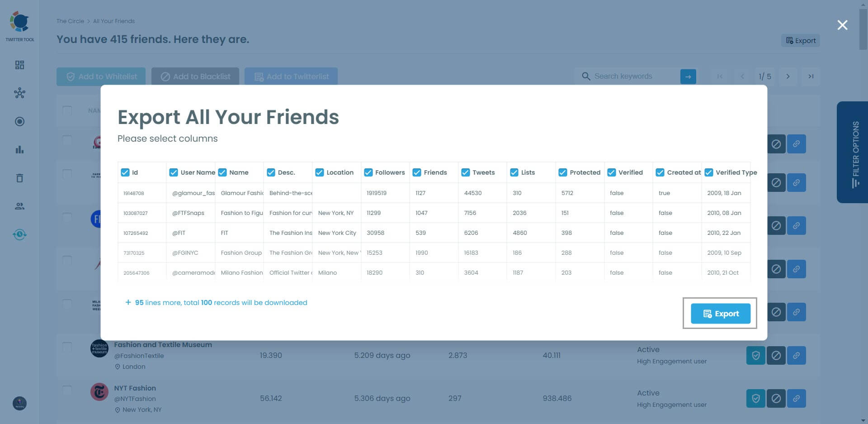View analytics via the bar chart sidebar icon
Viewport: 868px width, 424px height.
[x=19, y=149]
